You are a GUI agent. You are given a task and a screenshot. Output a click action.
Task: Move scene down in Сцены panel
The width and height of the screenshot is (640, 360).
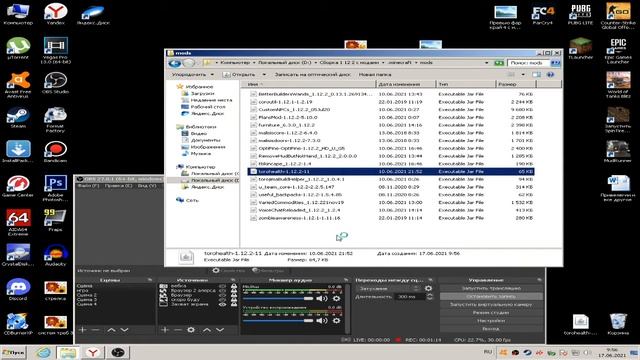click(x=124, y=329)
